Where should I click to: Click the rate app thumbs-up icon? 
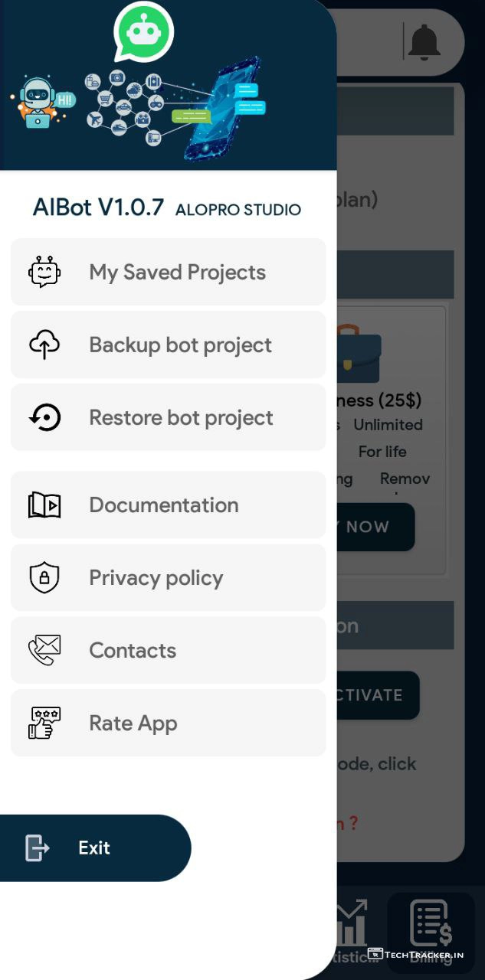[x=44, y=724]
